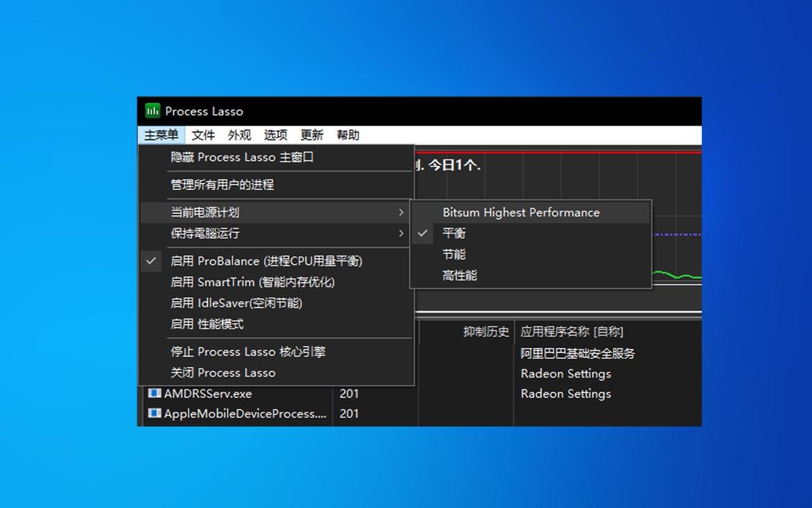The image size is (812, 508).
Task: Click the AMDRSServ.exe process icon
Action: 154,393
